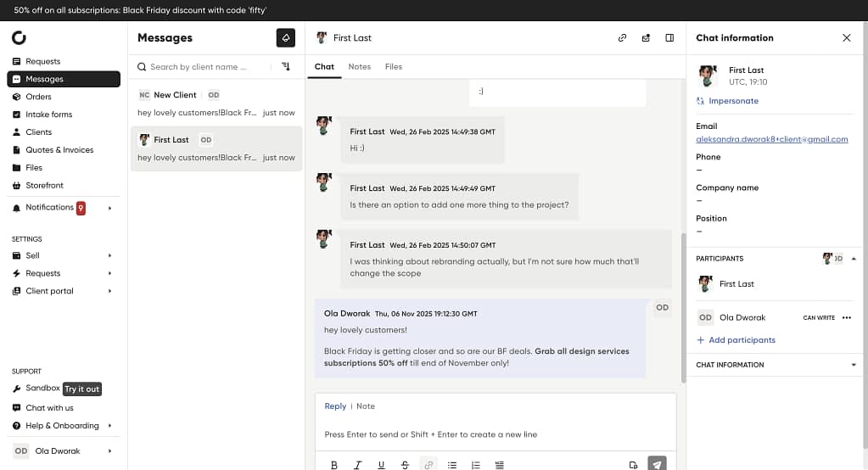
Task: Select the First Last conversation in list
Action: pyautogui.click(x=216, y=148)
